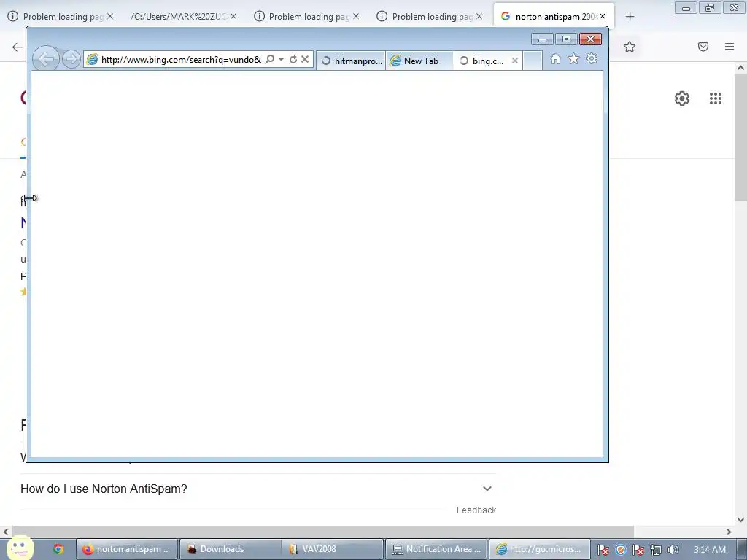Click the volume speaker tray icon
The image size is (747, 560).
673,550
